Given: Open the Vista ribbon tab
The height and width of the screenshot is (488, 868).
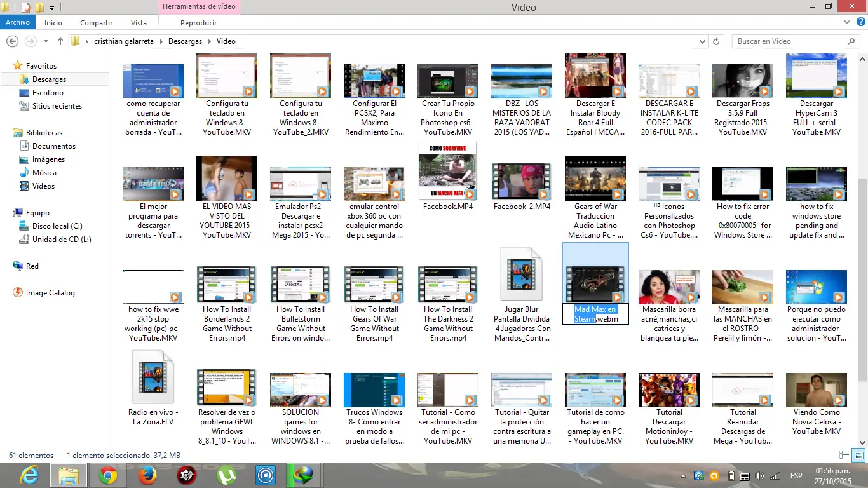Looking at the screenshot, I should click(x=139, y=23).
